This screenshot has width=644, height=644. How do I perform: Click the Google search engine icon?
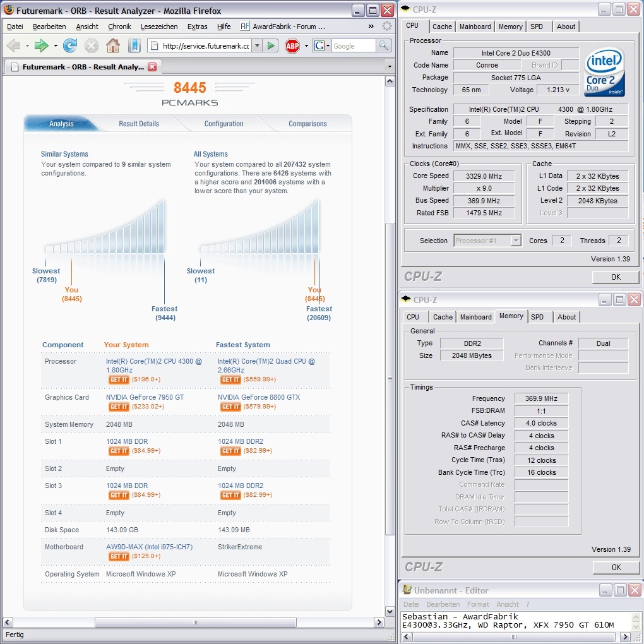[x=319, y=45]
